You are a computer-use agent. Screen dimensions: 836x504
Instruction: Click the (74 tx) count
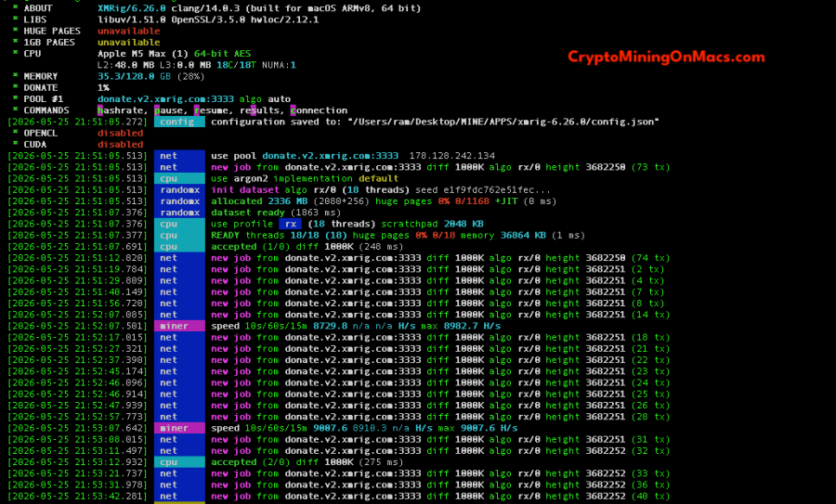(651, 258)
